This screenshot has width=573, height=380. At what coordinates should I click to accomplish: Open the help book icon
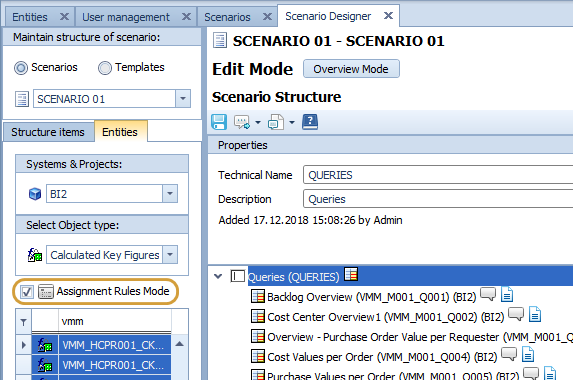(310, 122)
